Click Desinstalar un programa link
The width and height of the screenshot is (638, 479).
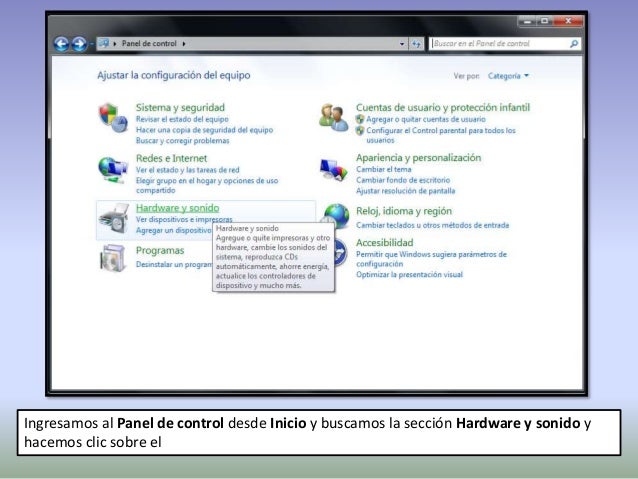(174, 265)
